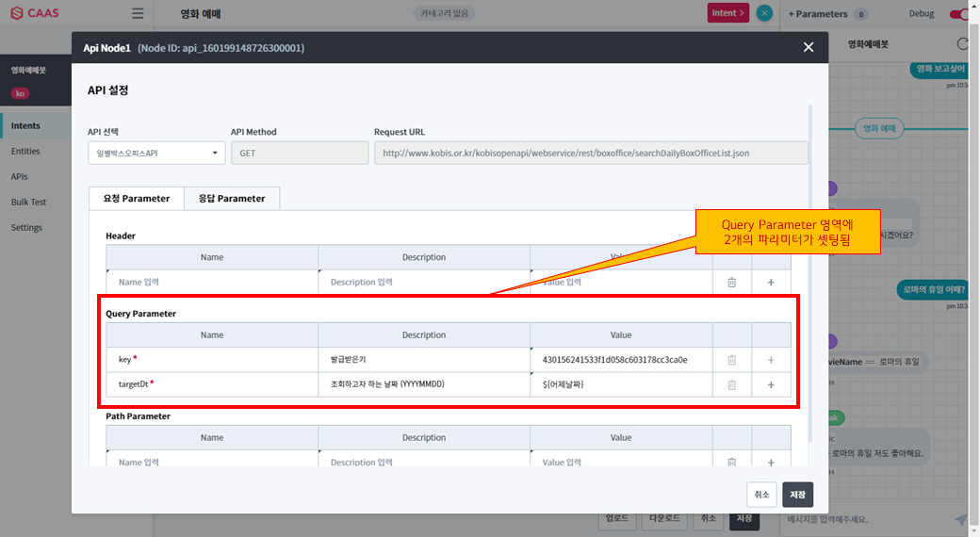Click the targetDt Value input field

click(621, 384)
